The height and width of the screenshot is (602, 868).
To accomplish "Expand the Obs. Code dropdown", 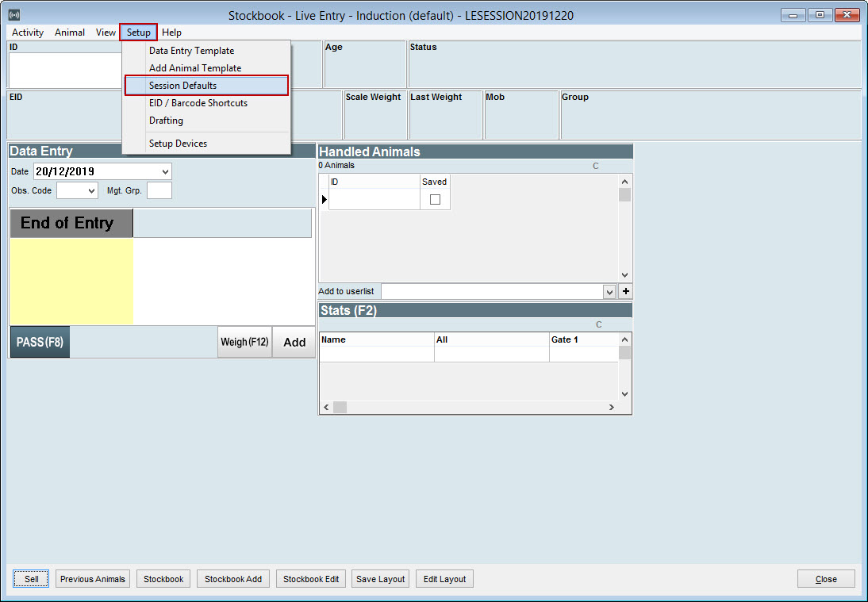I will tap(91, 191).
